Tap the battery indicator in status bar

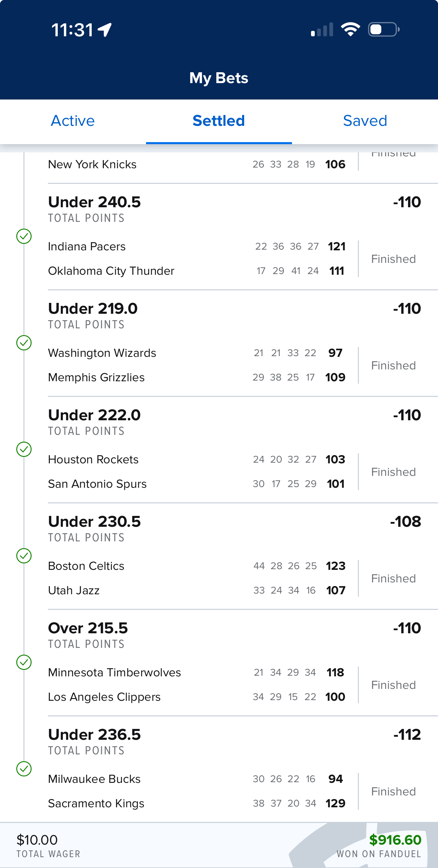(x=384, y=30)
